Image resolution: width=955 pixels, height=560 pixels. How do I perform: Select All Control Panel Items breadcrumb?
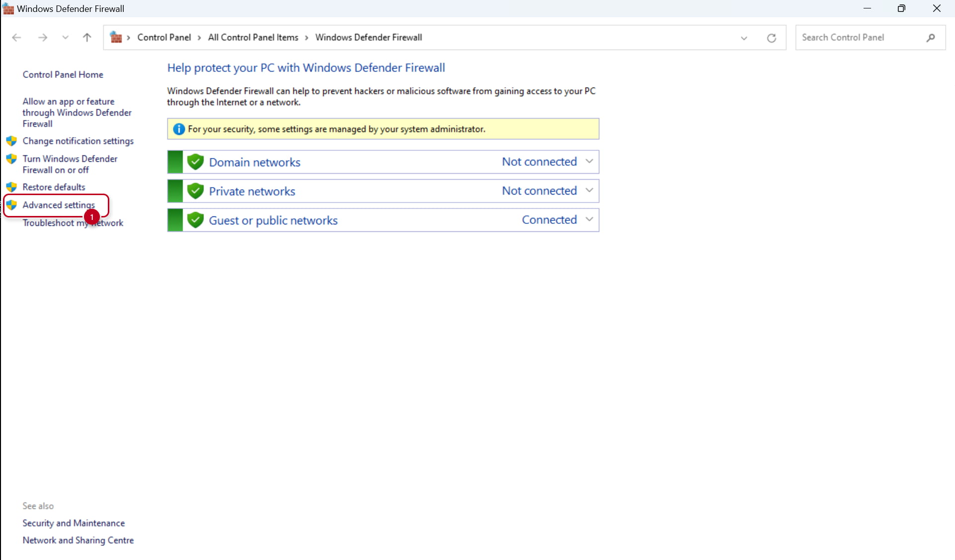253,37
